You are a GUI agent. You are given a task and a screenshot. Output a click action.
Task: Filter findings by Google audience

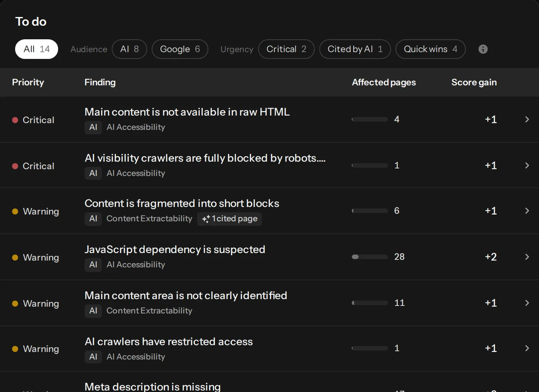[180, 49]
